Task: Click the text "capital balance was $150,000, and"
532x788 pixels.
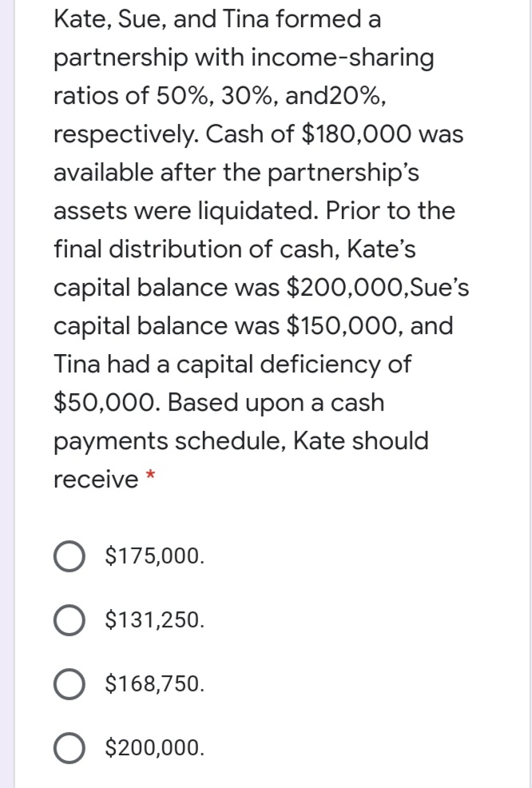Action: 253,326
